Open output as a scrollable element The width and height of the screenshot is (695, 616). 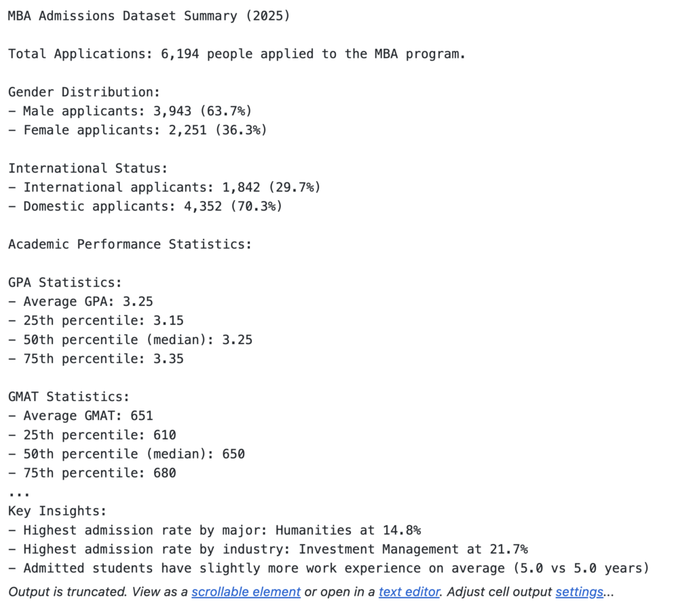click(x=246, y=592)
